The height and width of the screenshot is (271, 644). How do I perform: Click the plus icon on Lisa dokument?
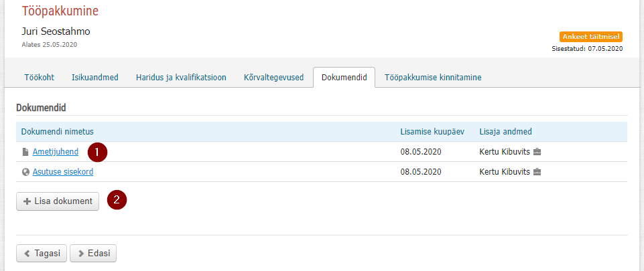[x=27, y=201]
